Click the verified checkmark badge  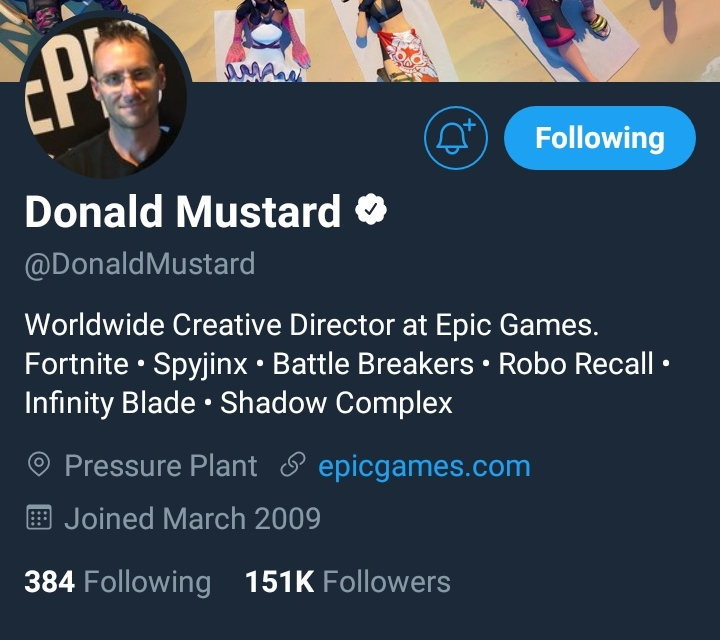point(372,212)
